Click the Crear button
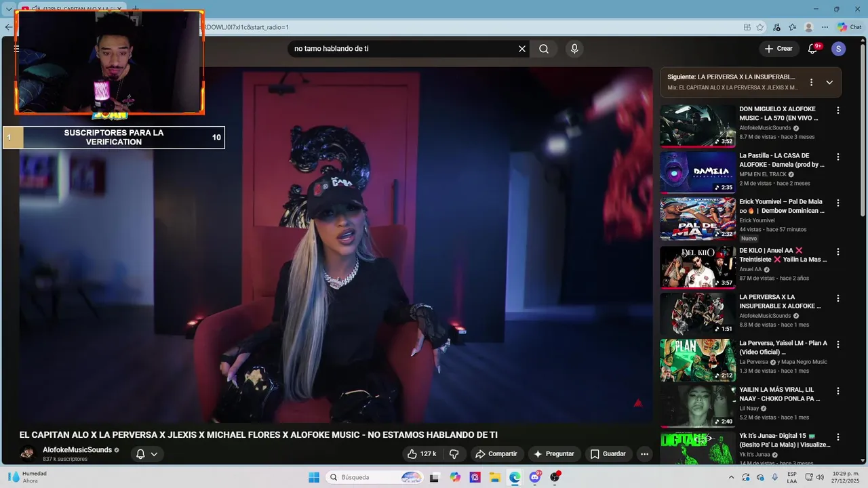 778,49
